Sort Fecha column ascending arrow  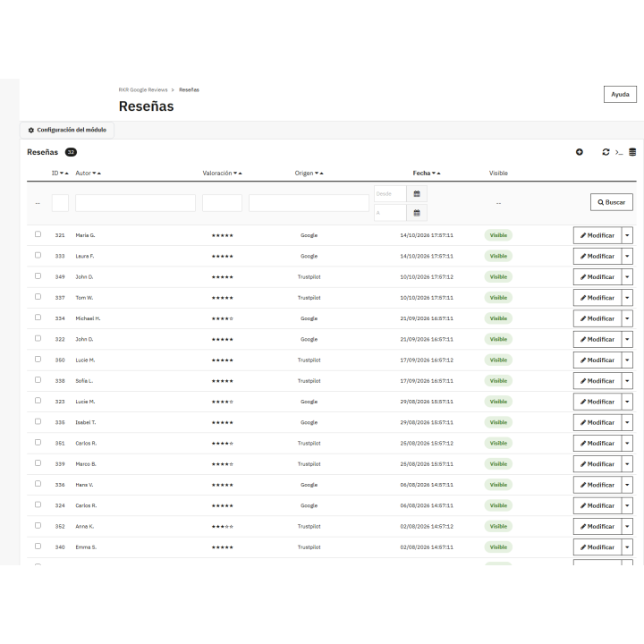pos(438,174)
